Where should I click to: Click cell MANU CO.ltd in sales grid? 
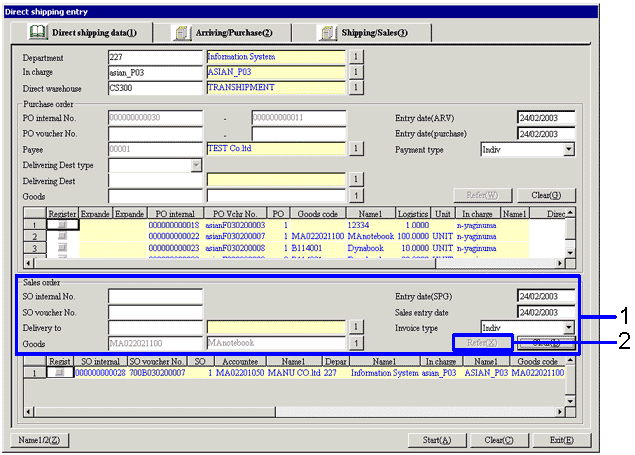click(x=294, y=372)
